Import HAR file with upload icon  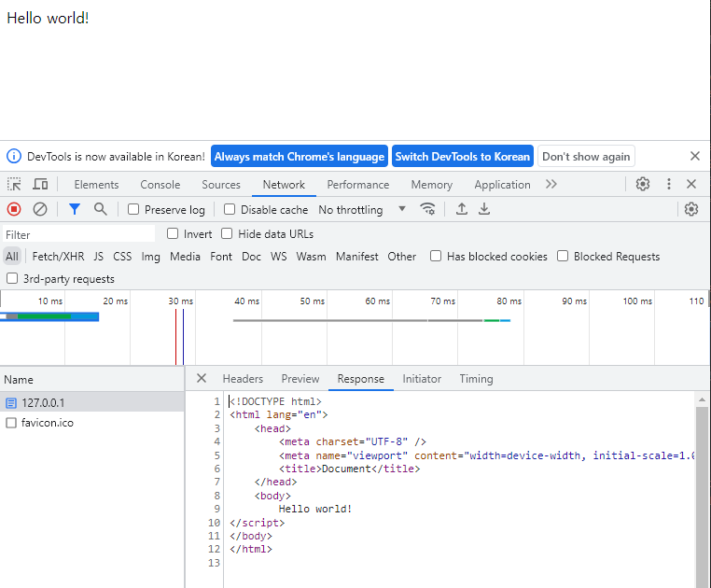[x=462, y=209]
